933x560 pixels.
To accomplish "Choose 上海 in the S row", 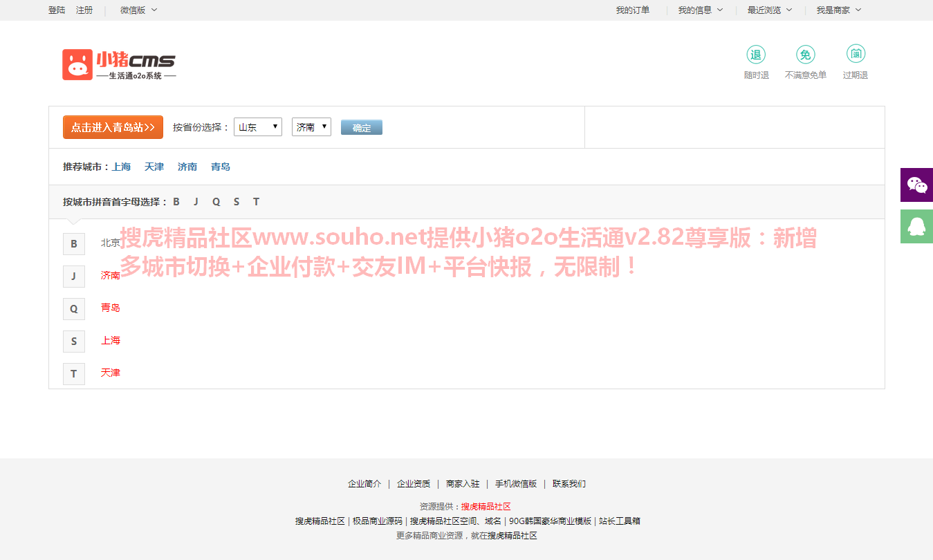I will 111,340.
